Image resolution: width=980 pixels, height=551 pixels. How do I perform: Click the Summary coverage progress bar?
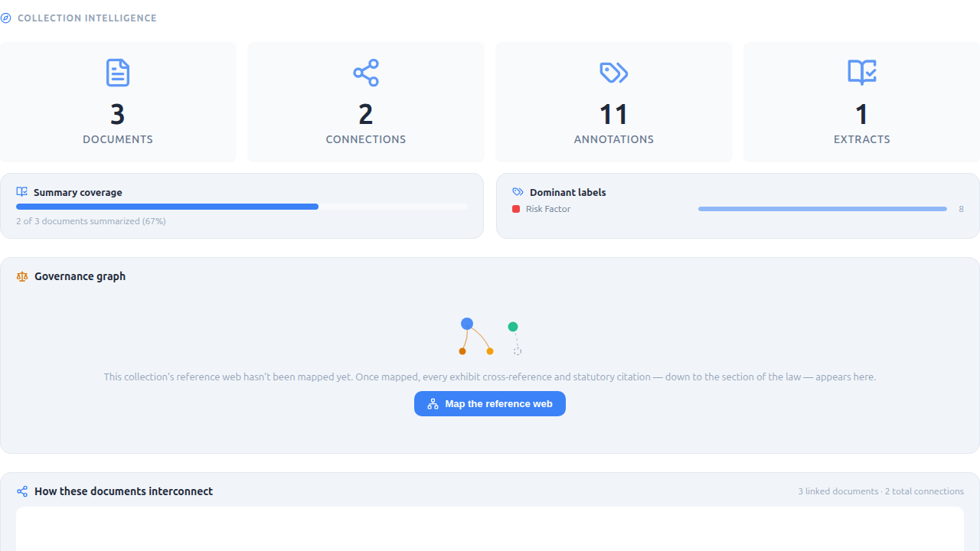pyautogui.click(x=241, y=207)
